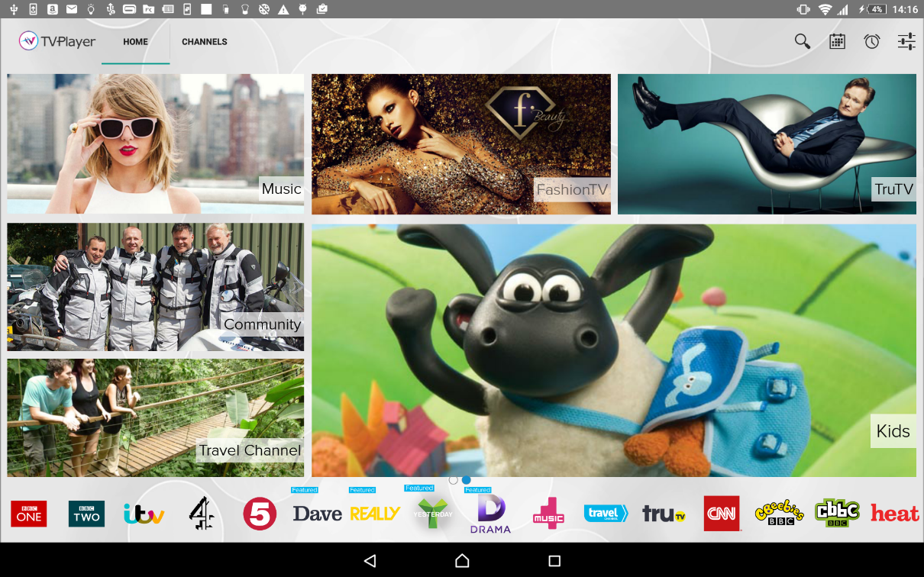Viewport: 924px width, 577px height.
Task: Tap the featured Dave channel
Action: (x=317, y=514)
